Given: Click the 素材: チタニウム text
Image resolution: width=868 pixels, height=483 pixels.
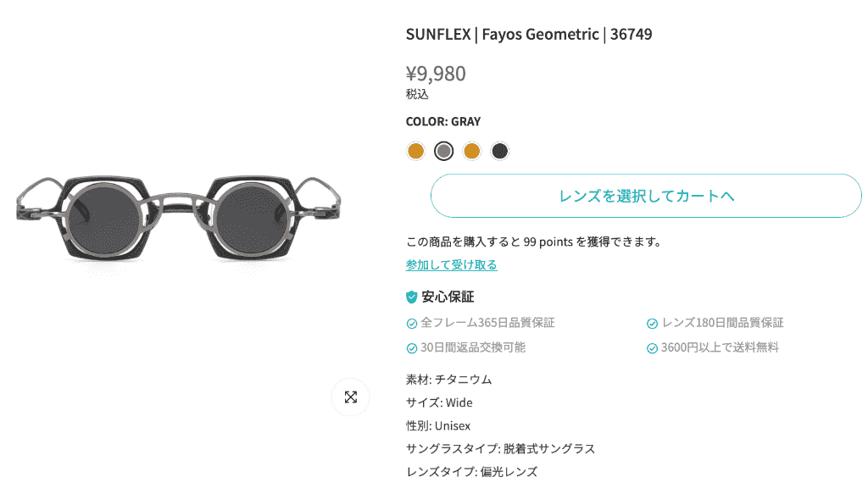Looking at the screenshot, I should coord(448,379).
